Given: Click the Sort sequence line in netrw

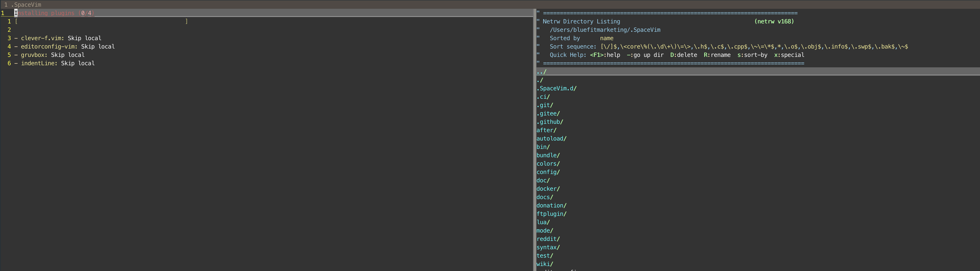Looking at the screenshot, I should (x=729, y=46).
